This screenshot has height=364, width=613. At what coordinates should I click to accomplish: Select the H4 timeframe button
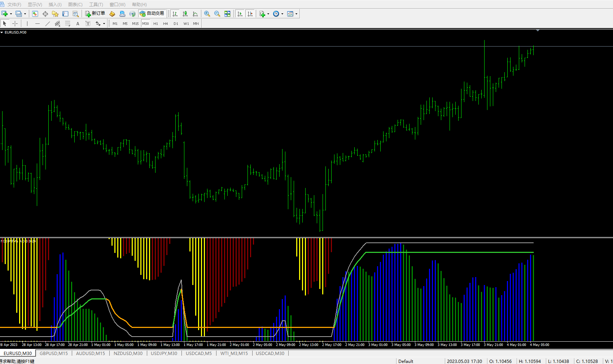(x=166, y=23)
